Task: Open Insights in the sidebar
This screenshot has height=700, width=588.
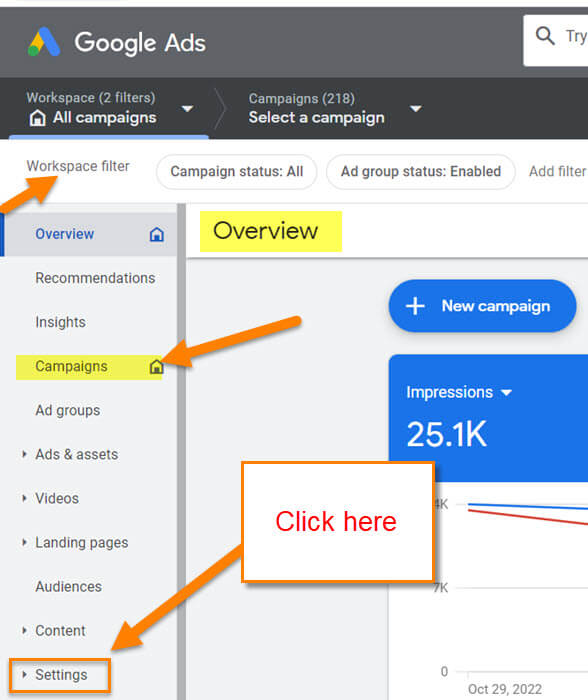Action: coord(60,322)
